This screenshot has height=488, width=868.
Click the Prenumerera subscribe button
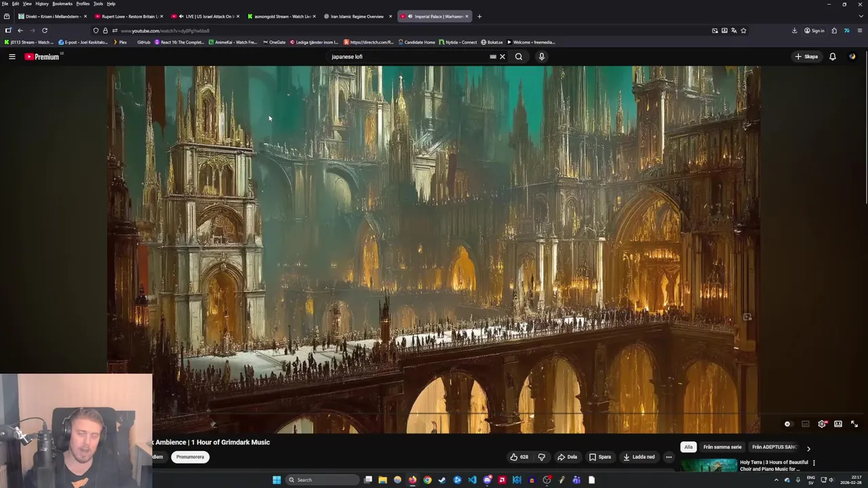click(x=190, y=457)
